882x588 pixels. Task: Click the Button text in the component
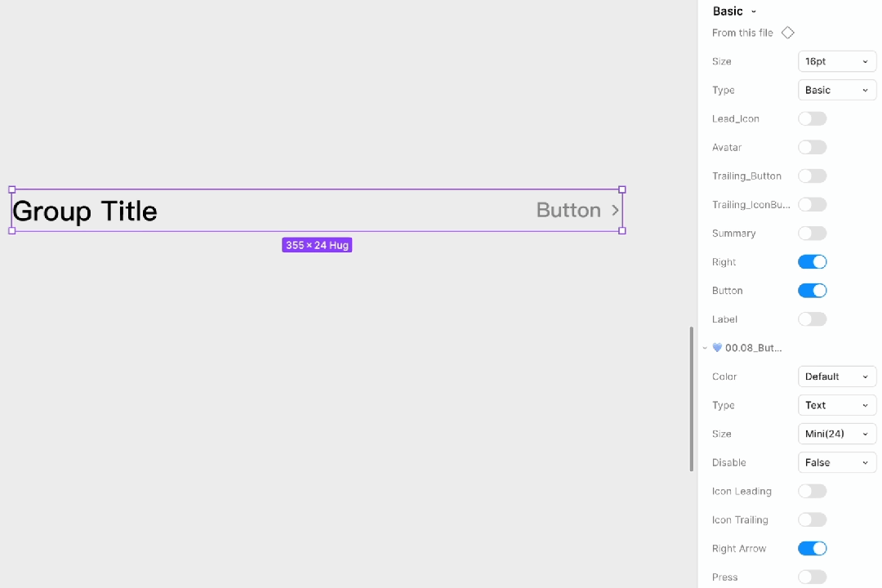pos(568,211)
